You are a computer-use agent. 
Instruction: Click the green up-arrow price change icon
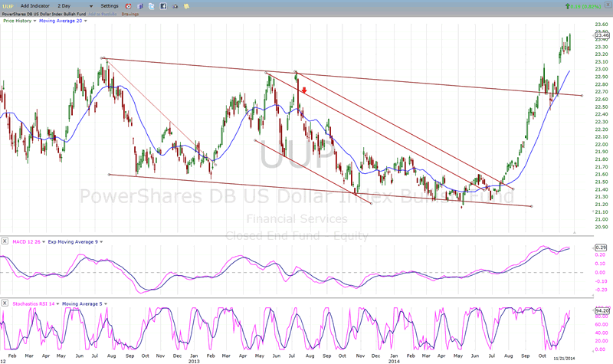pyautogui.click(x=567, y=6)
